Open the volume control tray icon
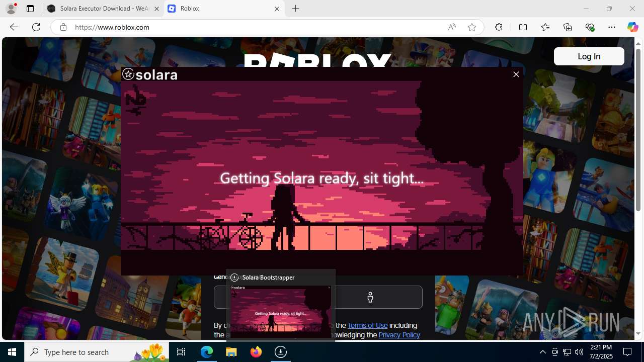644x362 pixels. pos(579,352)
